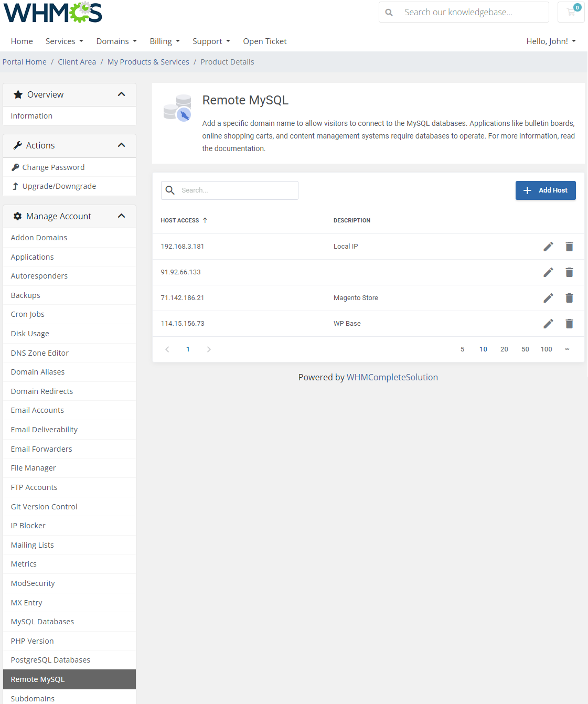Screen dimensions: 588x704
Task: Click the WHMCS logo
Action: (52, 13)
